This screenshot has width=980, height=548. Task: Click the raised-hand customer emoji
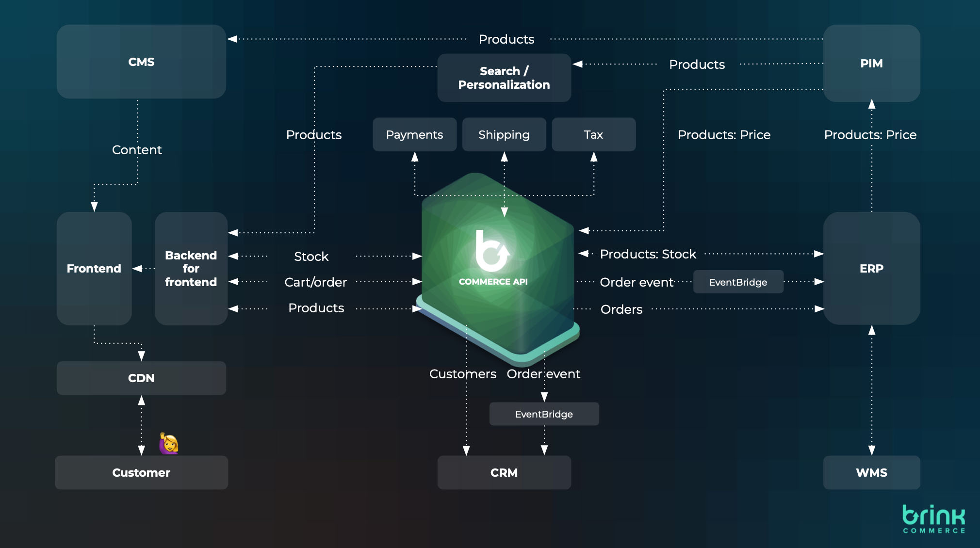click(168, 443)
